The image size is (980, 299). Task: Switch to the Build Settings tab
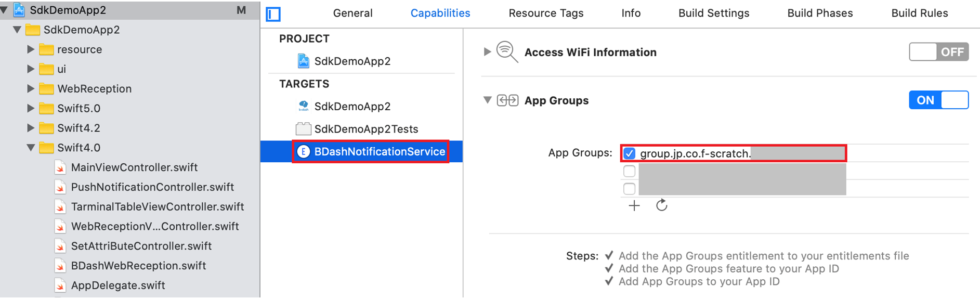pyautogui.click(x=713, y=13)
